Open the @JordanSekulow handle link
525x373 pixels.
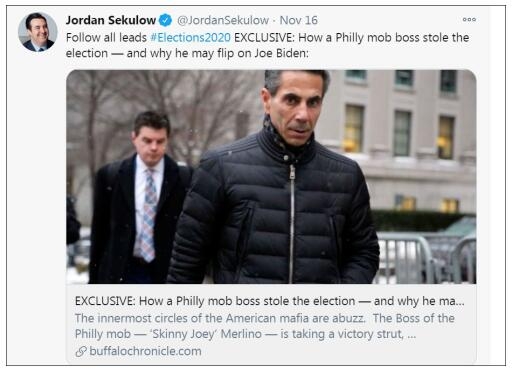pos(223,20)
